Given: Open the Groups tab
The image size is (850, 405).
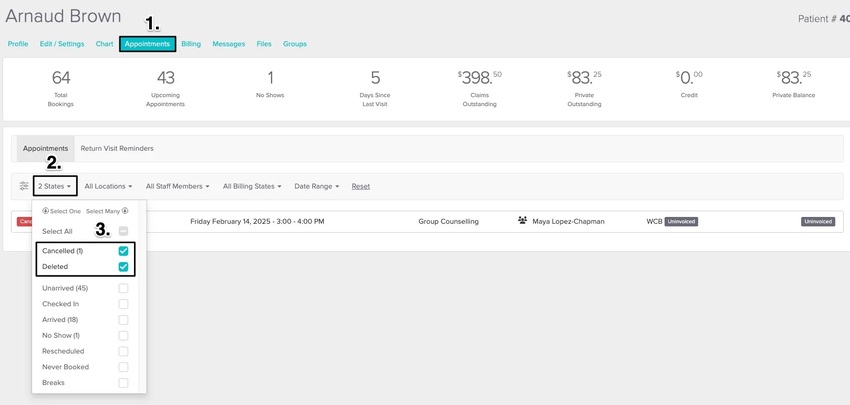Looking at the screenshot, I should (x=295, y=44).
